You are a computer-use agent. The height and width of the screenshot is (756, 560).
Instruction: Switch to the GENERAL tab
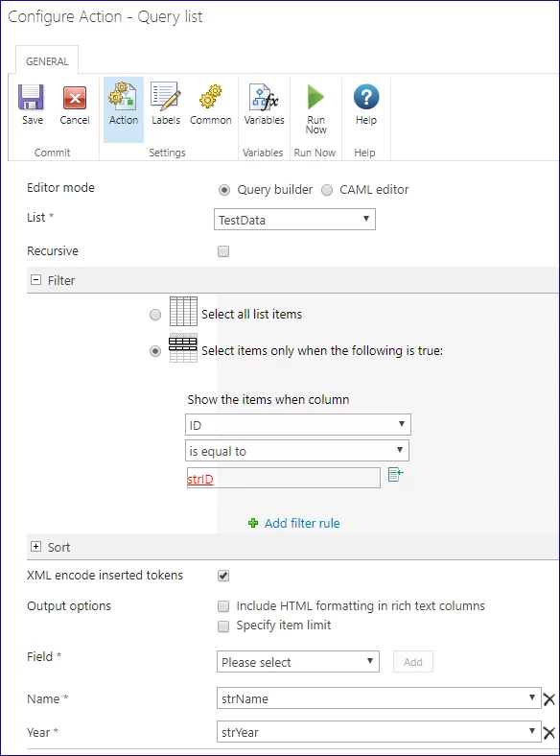pyautogui.click(x=47, y=61)
